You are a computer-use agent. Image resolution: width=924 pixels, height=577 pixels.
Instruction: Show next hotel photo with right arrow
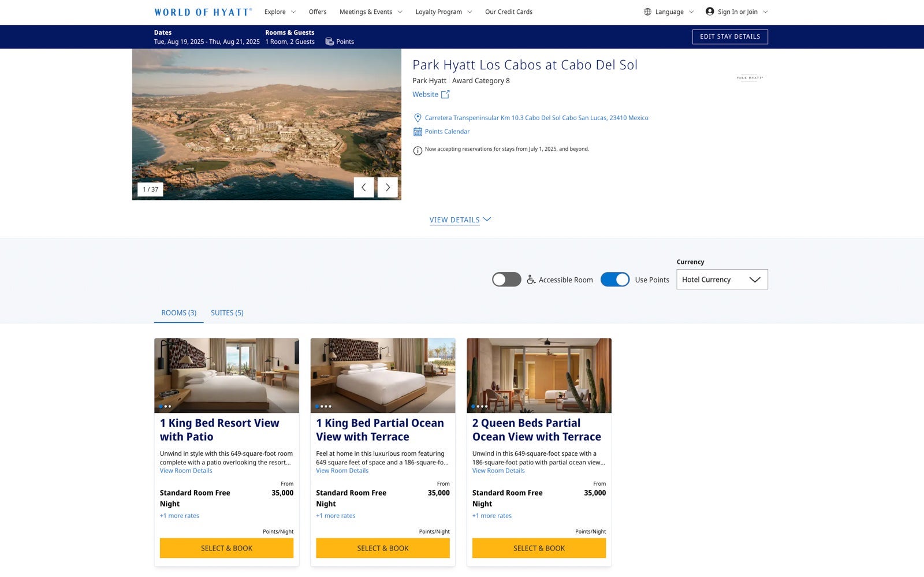coord(388,187)
